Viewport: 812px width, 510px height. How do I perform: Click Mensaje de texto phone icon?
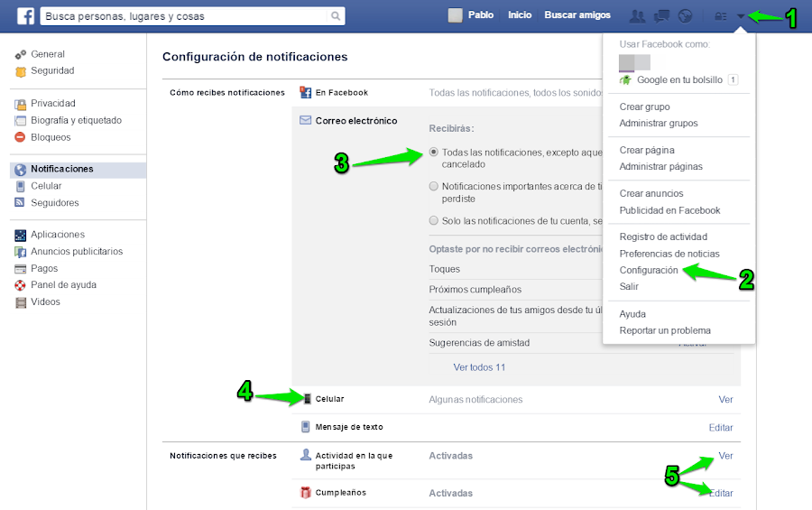[306, 427]
